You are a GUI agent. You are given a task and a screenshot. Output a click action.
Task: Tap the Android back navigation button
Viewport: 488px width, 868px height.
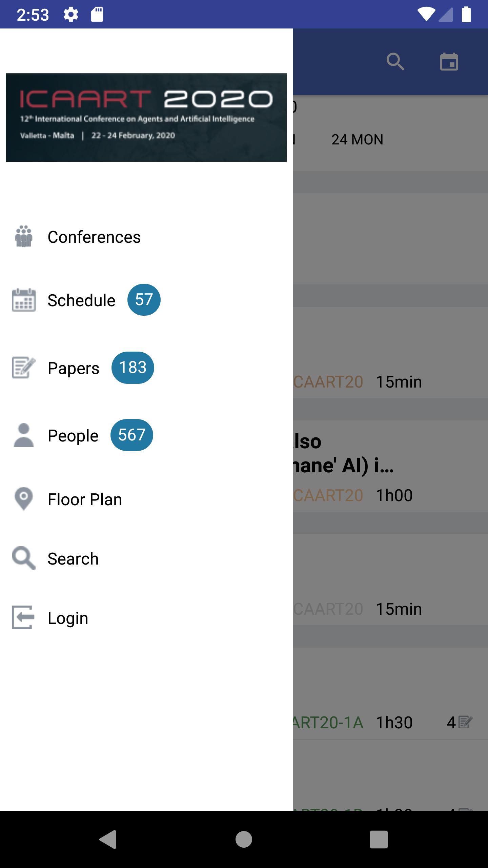108,840
